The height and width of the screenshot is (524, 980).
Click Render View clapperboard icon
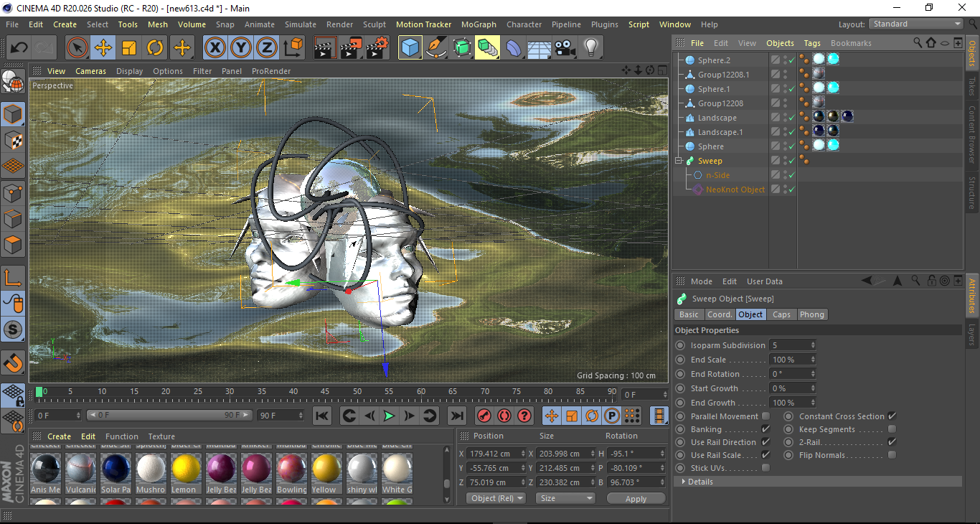point(325,48)
